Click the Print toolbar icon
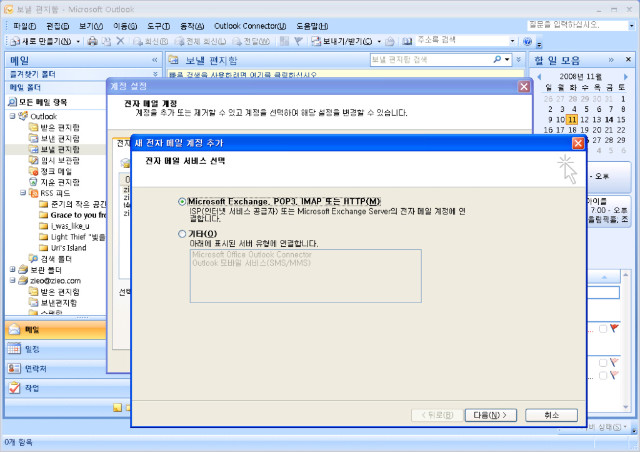The image size is (640, 452). coord(93,41)
